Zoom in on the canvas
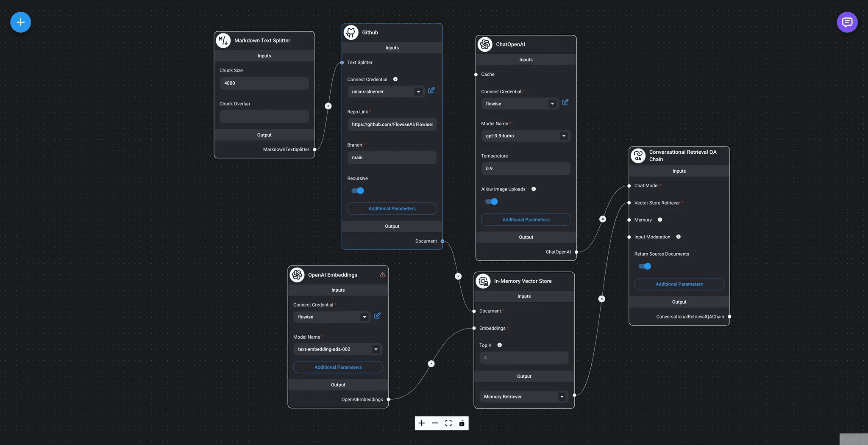Viewport: 868px width, 445px height. click(421, 423)
